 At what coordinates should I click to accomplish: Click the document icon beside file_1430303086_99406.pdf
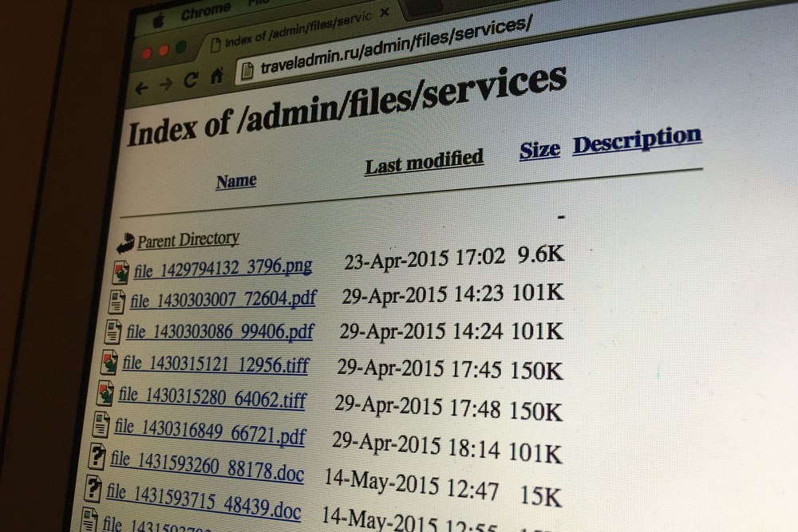pos(113,332)
